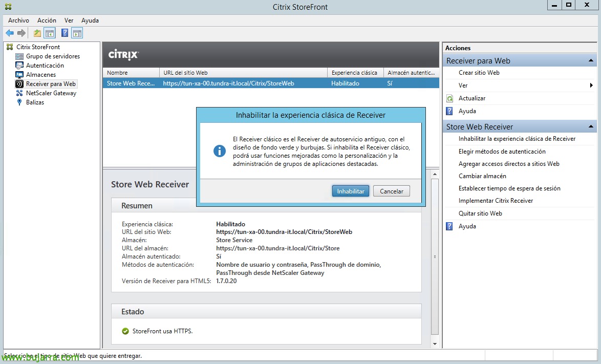Expand the Ver submenu arrow in Acciones

[591, 85]
